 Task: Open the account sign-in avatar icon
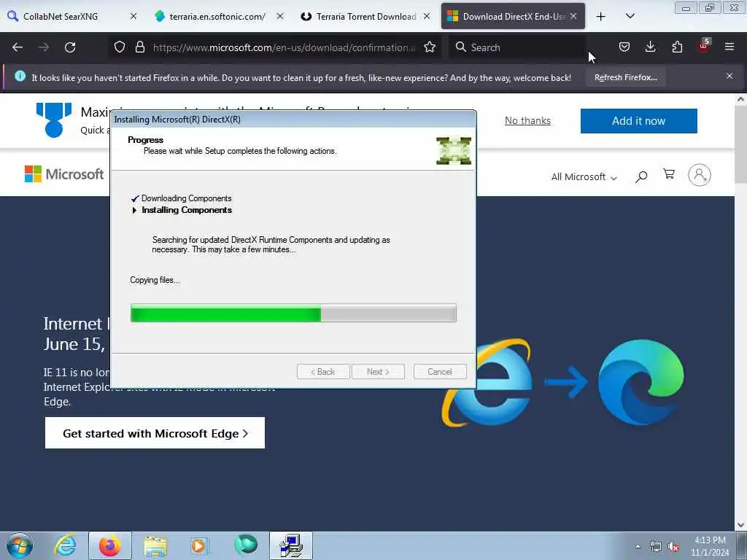pyautogui.click(x=699, y=175)
